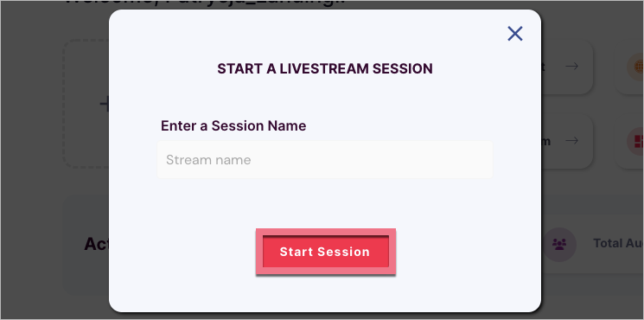Viewport: 644px width, 320px height.
Task: Click the plus icon in dashed card
Action: coord(105,105)
